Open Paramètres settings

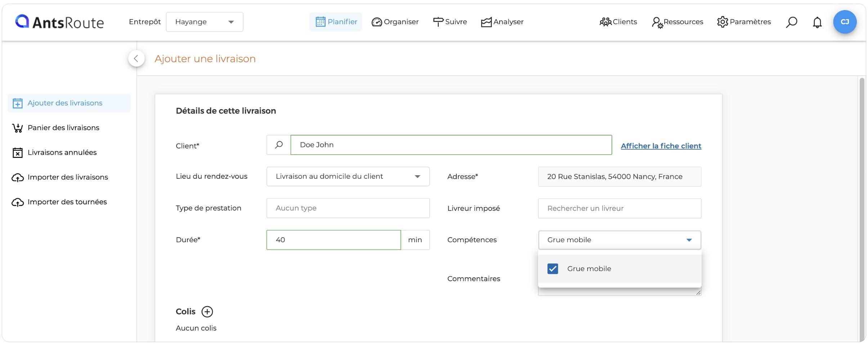pyautogui.click(x=744, y=22)
